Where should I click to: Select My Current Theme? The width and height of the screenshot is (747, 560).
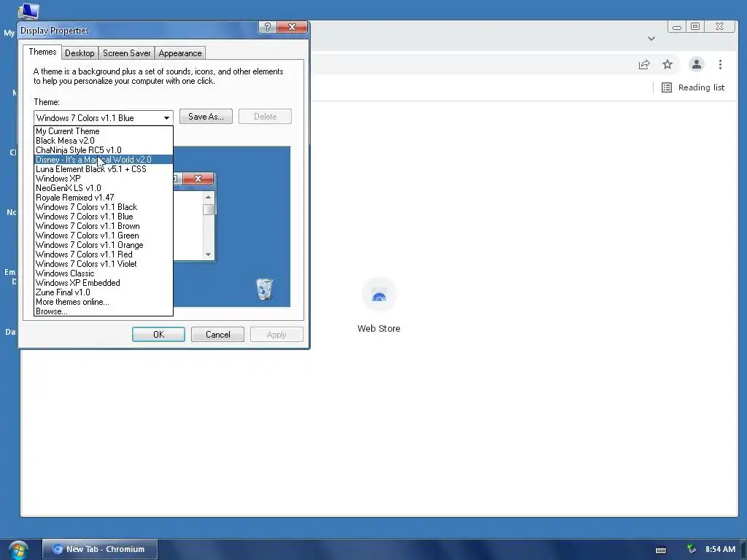(x=104, y=131)
